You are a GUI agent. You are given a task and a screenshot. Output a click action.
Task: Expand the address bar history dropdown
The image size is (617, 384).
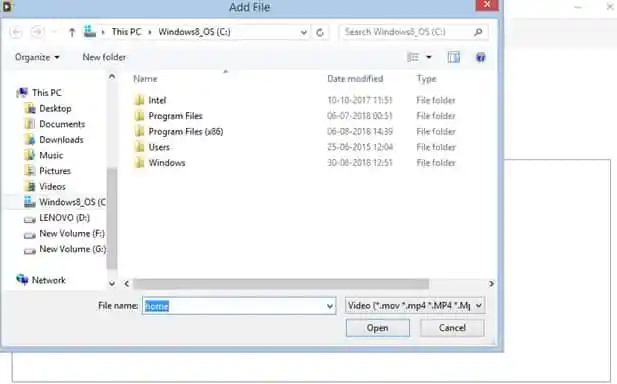[x=303, y=32]
